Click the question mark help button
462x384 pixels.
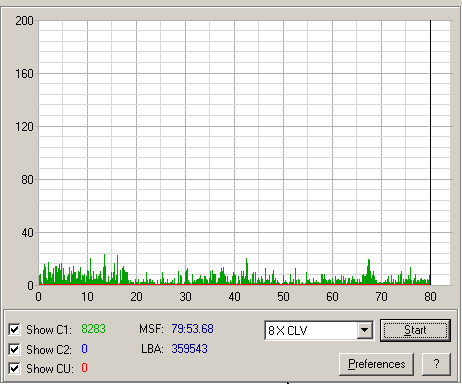pyautogui.click(x=436, y=364)
